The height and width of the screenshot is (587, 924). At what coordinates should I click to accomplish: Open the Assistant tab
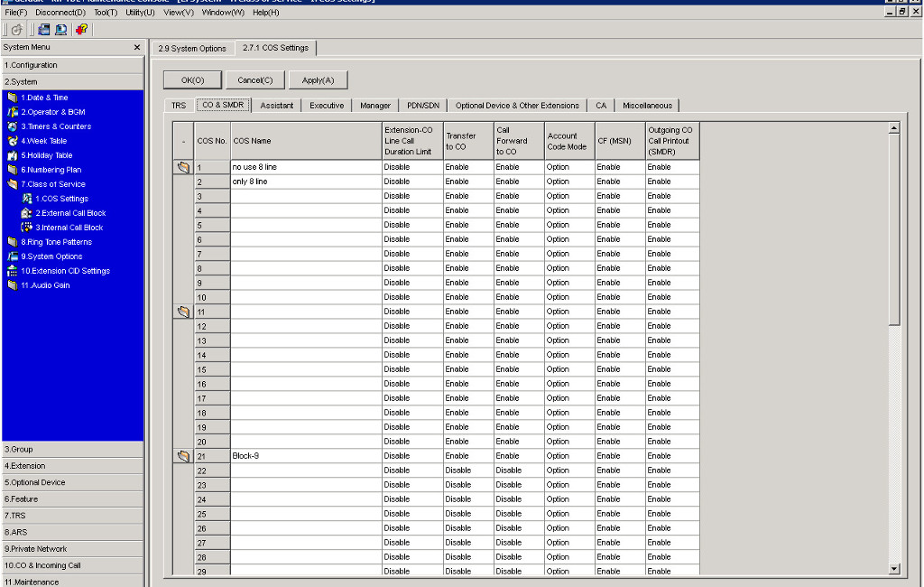coord(276,106)
